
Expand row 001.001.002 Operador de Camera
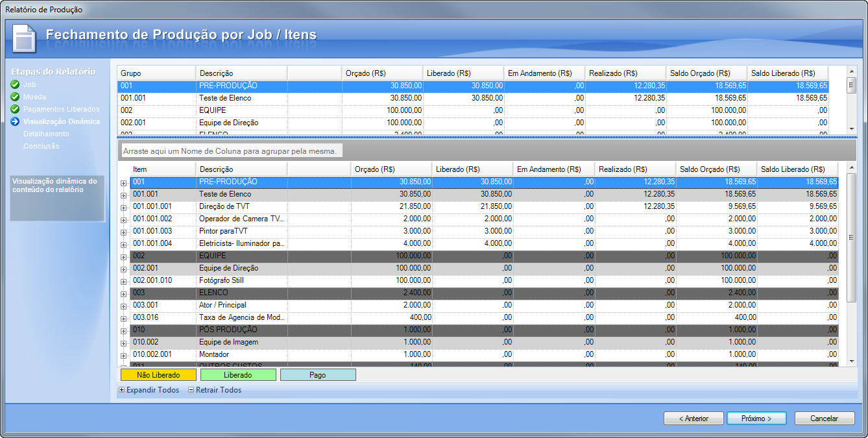(123, 219)
